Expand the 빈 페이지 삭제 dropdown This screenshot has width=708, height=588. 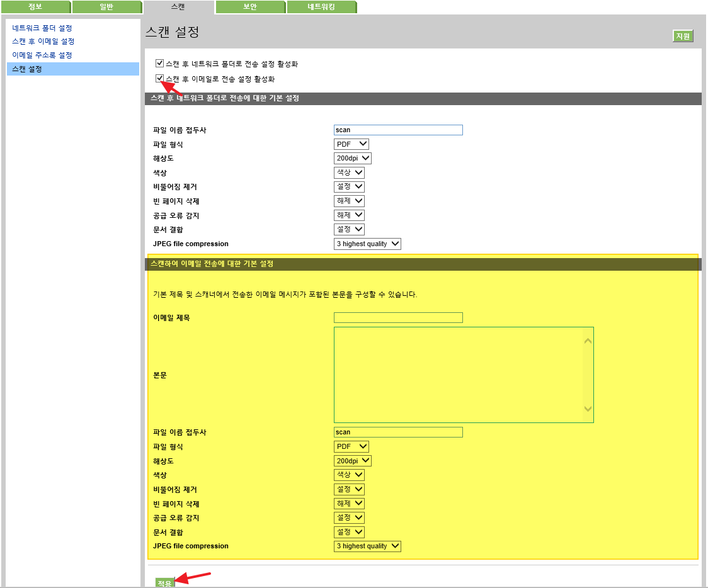coord(349,200)
